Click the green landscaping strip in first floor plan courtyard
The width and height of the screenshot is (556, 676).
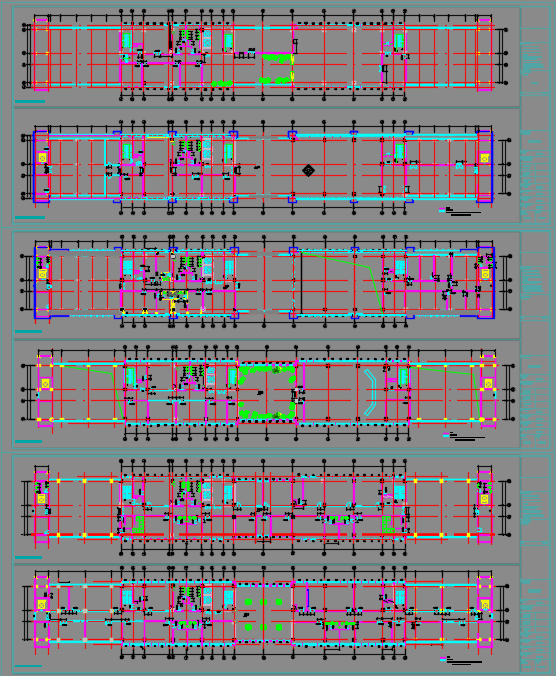coord(278,57)
